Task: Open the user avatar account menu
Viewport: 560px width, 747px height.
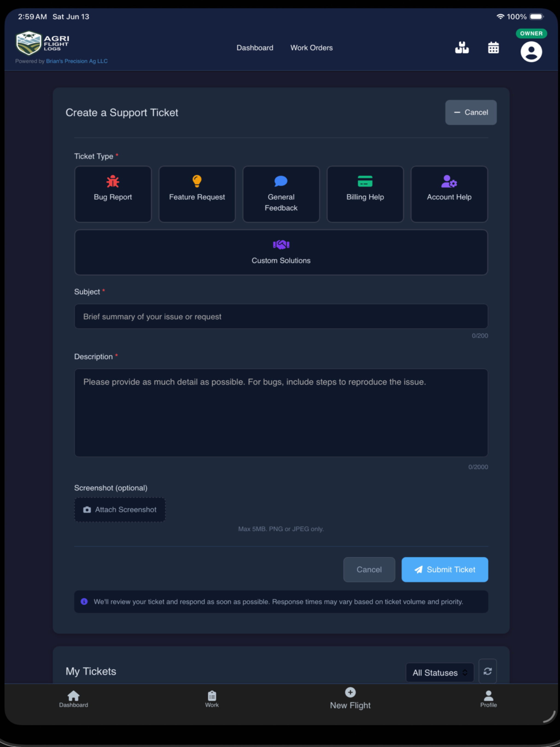Action: 531,52
